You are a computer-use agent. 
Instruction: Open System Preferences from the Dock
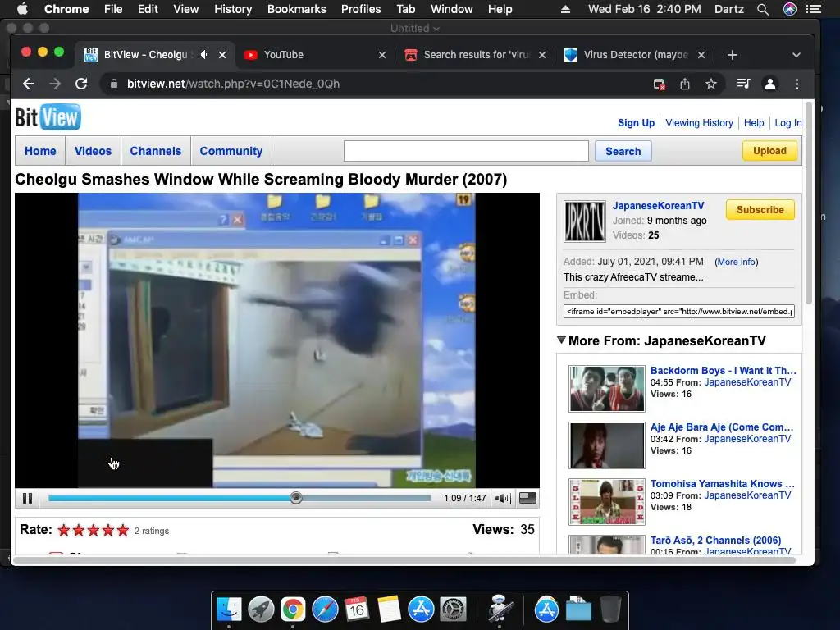(453, 609)
